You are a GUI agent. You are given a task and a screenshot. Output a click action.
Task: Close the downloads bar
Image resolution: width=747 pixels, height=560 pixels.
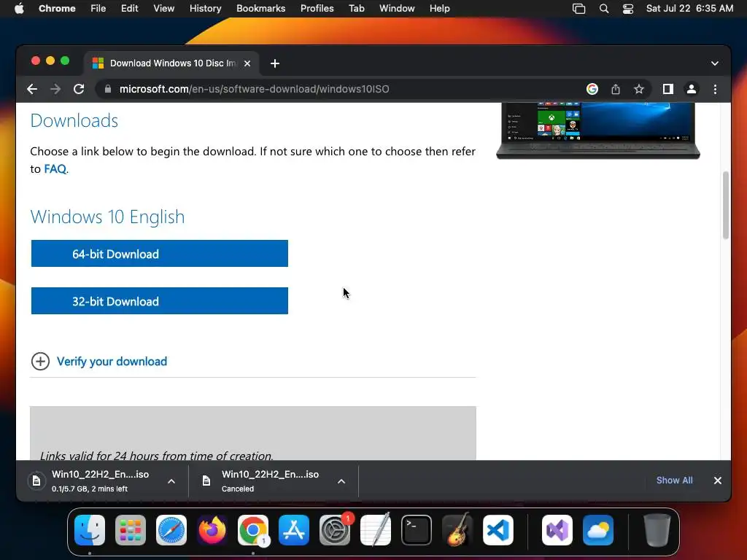[x=718, y=481]
